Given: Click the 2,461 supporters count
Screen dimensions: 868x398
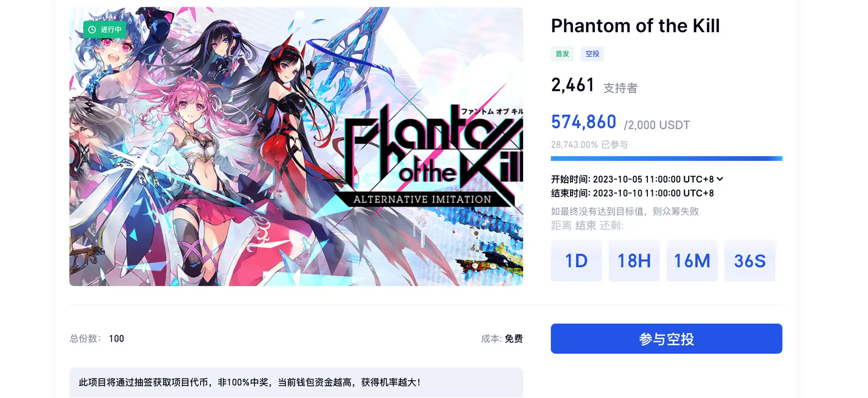Looking at the screenshot, I should coord(572,85).
